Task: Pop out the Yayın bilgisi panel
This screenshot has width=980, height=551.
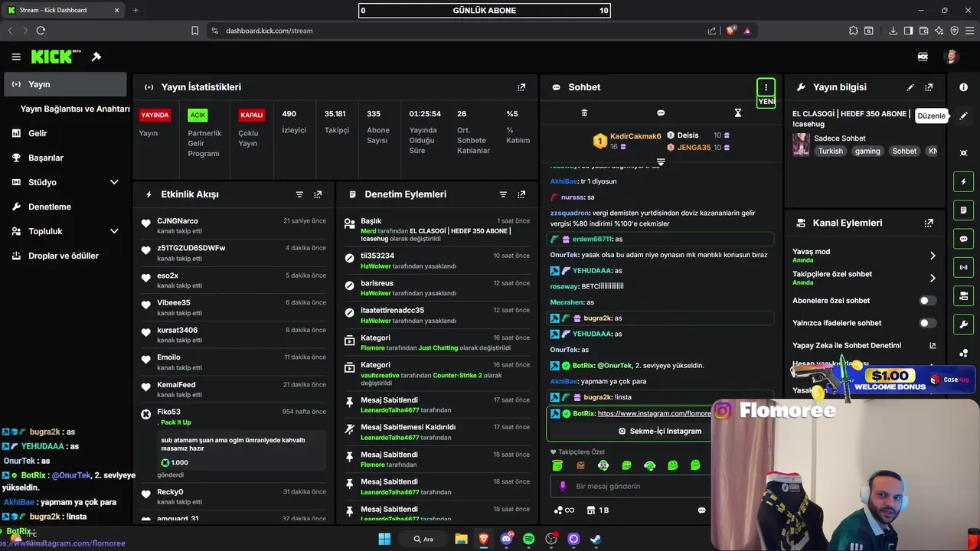Action: pyautogui.click(x=929, y=87)
